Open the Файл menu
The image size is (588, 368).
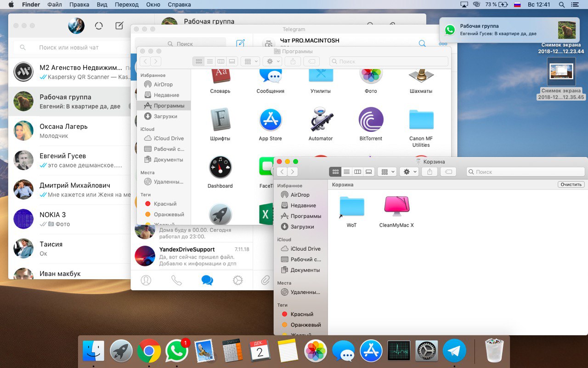click(54, 5)
